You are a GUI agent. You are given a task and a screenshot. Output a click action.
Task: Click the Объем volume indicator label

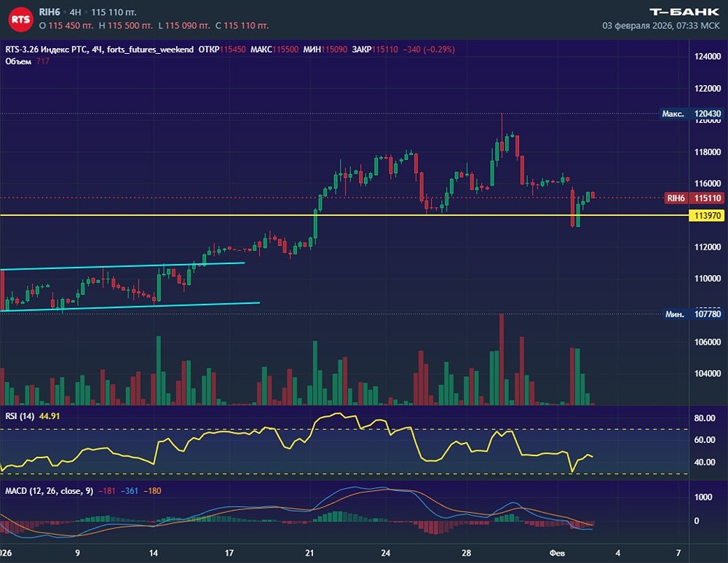(x=18, y=61)
